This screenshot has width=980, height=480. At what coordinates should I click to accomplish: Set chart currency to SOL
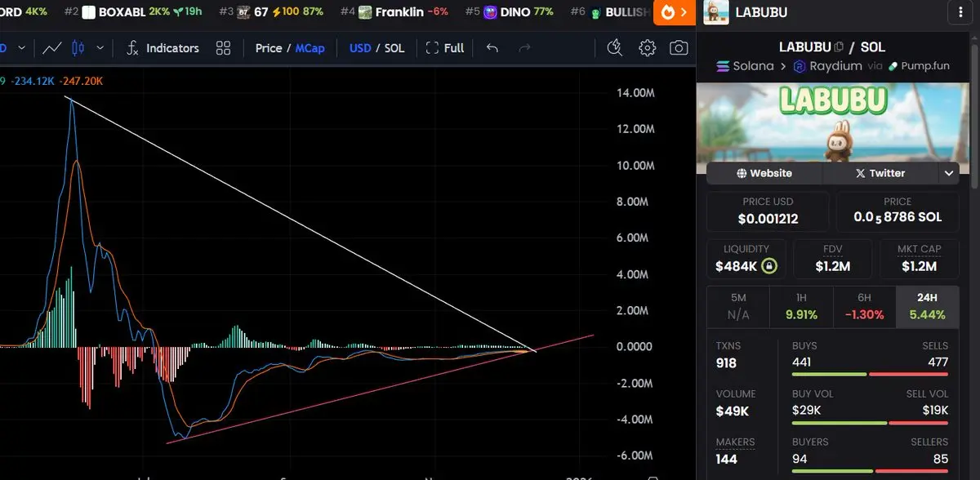coord(394,48)
